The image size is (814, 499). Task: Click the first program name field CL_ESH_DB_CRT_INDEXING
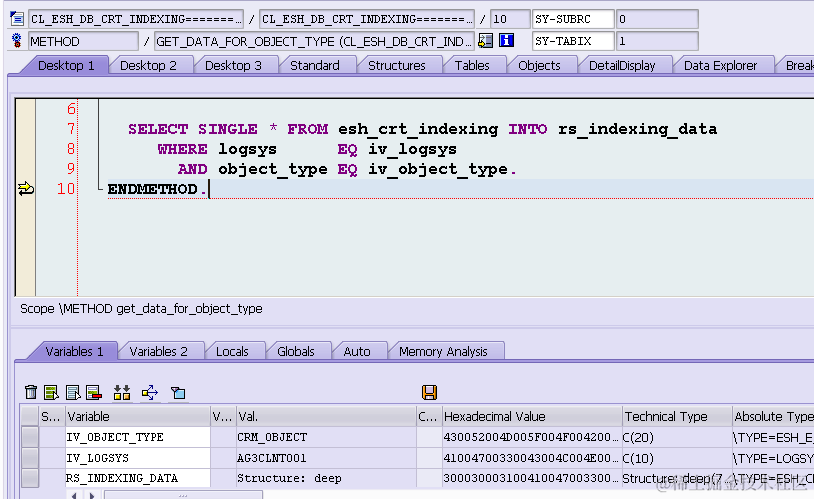[x=135, y=19]
